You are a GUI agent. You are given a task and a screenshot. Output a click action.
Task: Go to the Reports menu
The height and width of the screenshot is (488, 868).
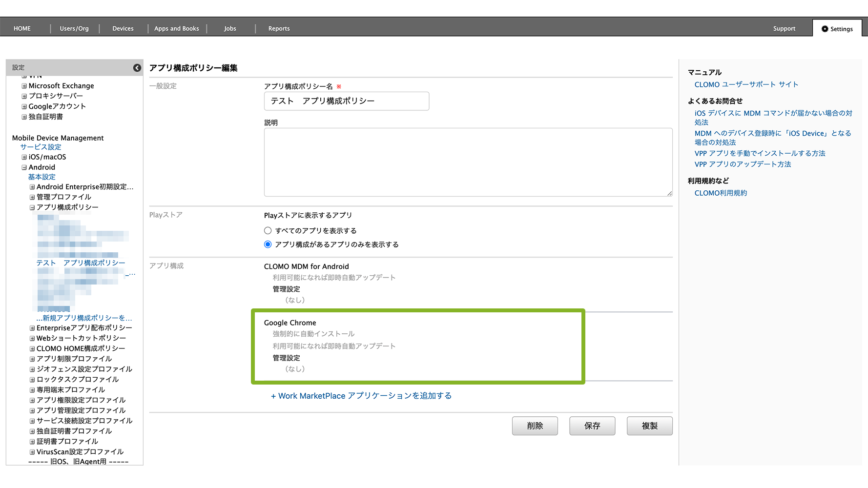click(x=279, y=29)
